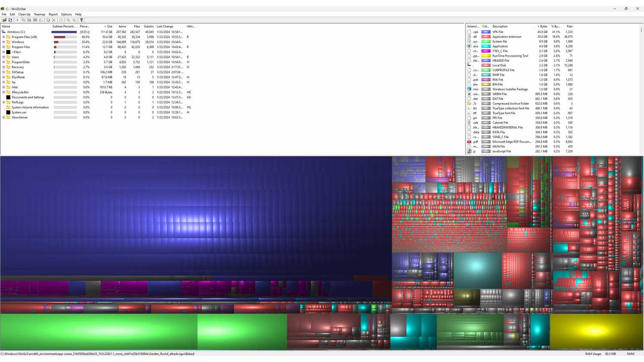Viewport: 644px width, 362px height.
Task: Click the Delete X toolbar icon
Action: click(x=54, y=20)
